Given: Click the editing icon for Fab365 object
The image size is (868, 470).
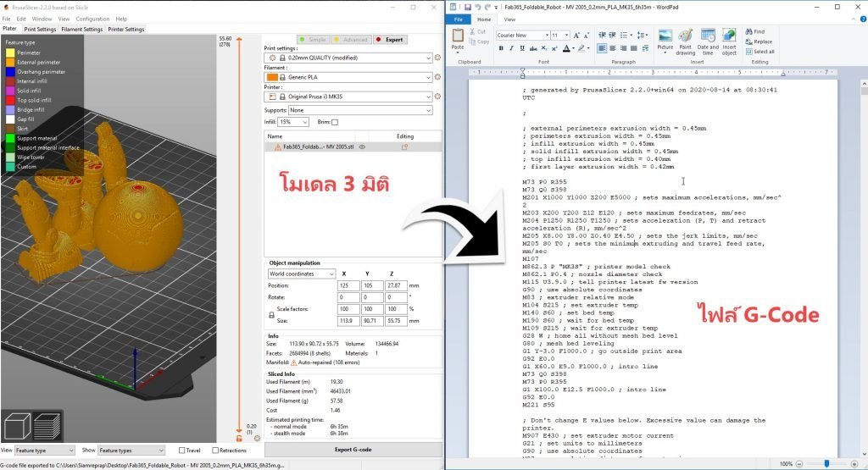Looking at the screenshot, I should coord(405,147).
